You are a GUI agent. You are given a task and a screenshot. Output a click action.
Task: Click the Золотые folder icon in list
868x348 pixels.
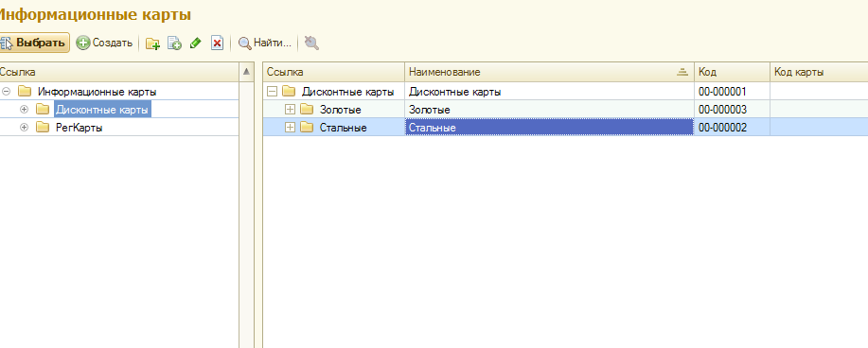[307, 110]
